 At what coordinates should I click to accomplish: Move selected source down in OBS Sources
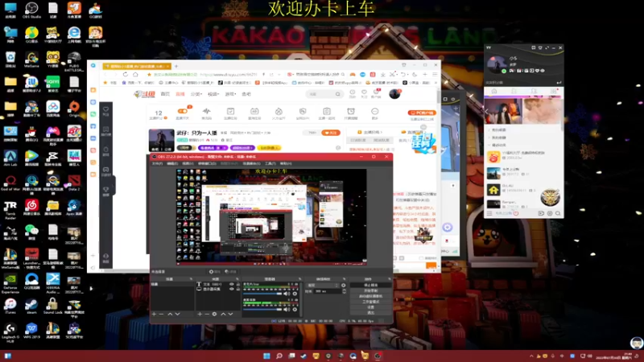coord(230,314)
